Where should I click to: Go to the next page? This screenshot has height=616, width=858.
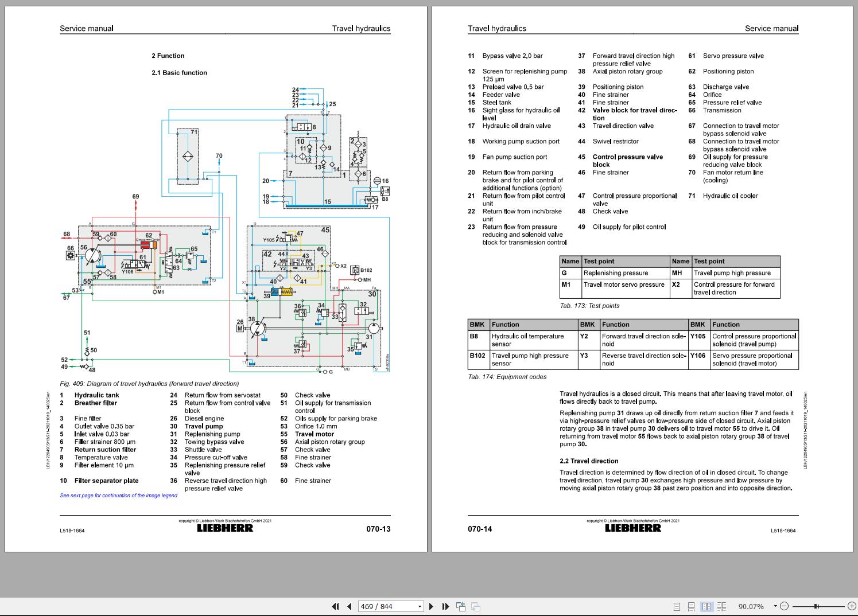[x=432, y=606]
